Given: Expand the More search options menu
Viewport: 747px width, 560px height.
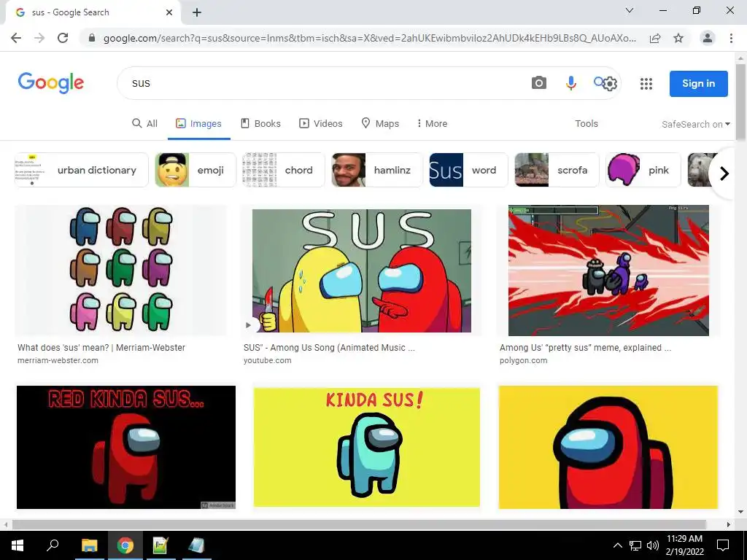Looking at the screenshot, I should click(432, 124).
